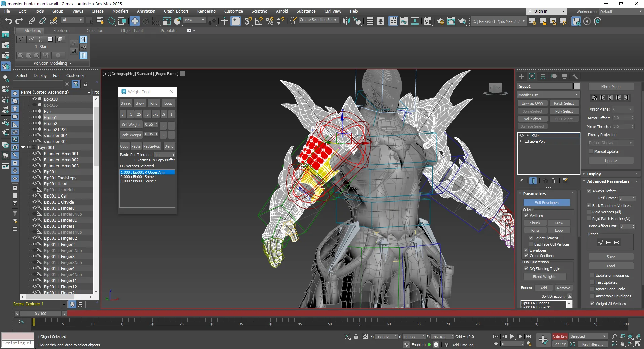Click the Render Production teapot icon
Viewport: 644px width, 349px height.
click(462, 21)
